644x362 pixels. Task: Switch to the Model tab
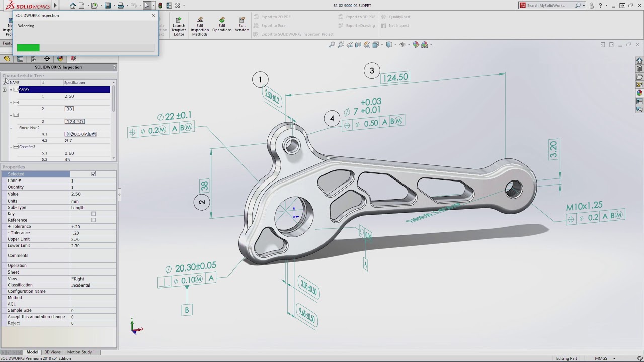tap(32, 352)
